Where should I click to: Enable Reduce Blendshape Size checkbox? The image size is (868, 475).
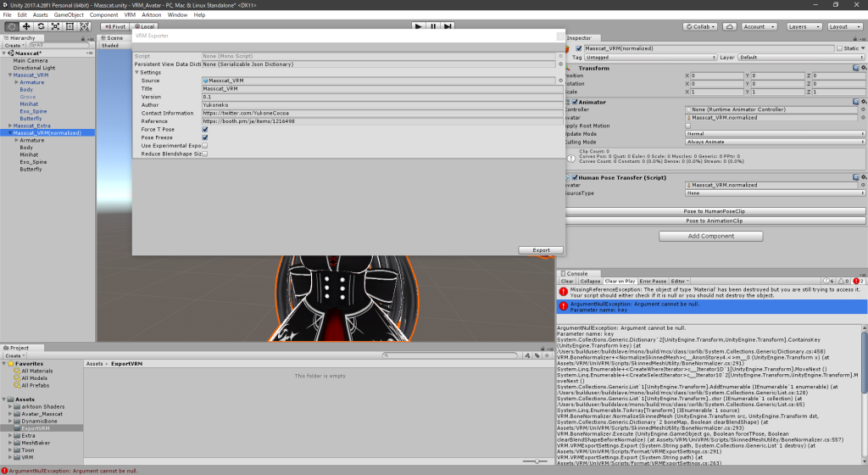[x=205, y=154]
